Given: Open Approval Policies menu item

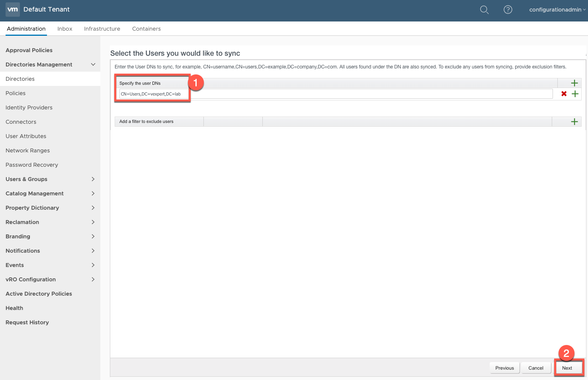Looking at the screenshot, I should [x=29, y=50].
